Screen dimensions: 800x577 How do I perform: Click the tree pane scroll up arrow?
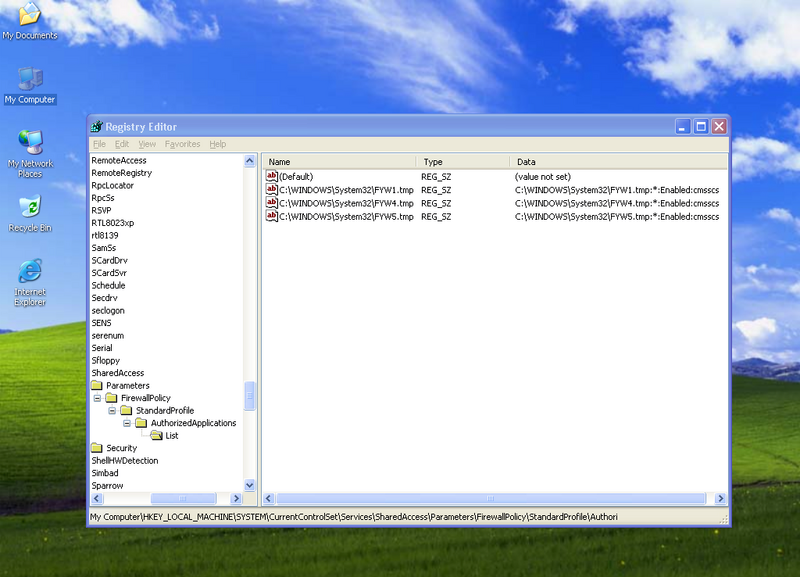click(249, 161)
